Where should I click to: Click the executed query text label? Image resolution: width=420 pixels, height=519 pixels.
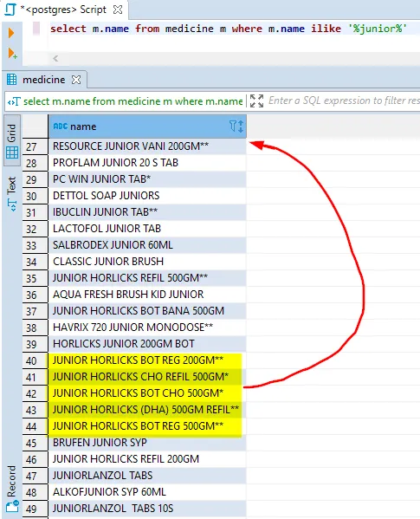coord(132,101)
